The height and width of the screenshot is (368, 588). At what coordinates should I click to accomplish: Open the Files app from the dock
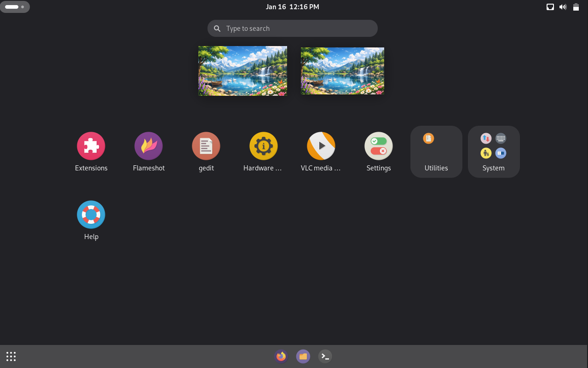coord(303,356)
